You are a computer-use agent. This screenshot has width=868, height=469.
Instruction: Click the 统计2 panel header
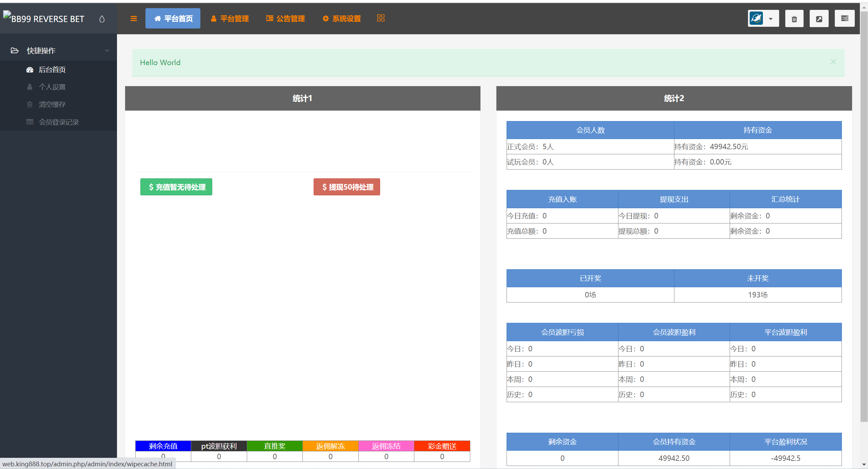(674, 98)
